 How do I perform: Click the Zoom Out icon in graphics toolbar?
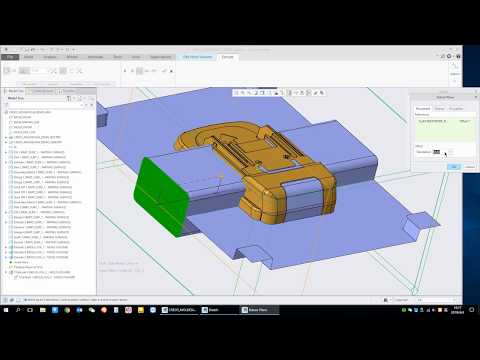pos(249,93)
